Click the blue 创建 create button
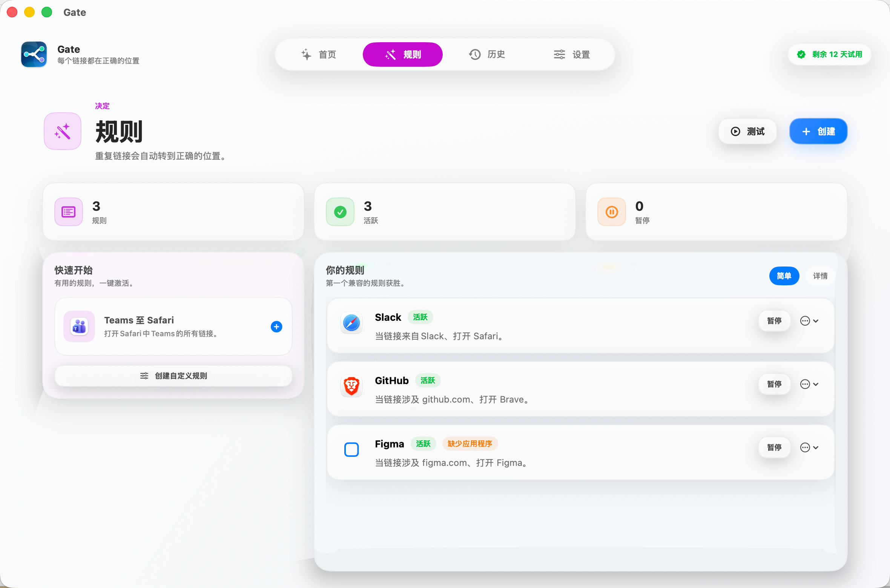The height and width of the screenshot is (588, 890). pos(818,131)
